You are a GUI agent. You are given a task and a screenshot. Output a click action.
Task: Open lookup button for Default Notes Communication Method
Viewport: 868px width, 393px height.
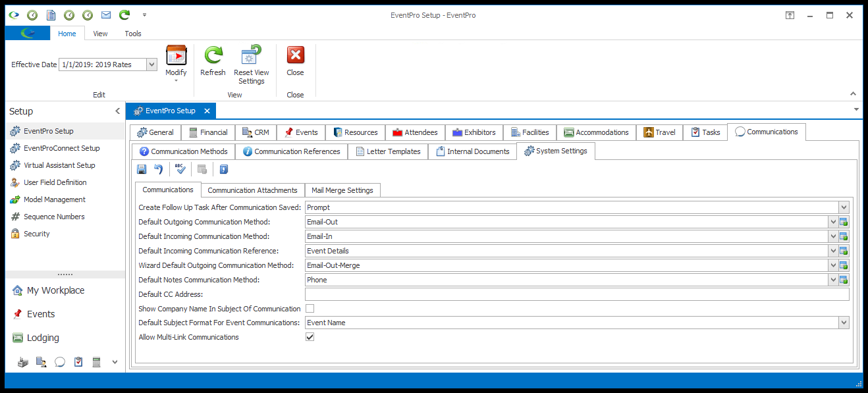(844, 280)
